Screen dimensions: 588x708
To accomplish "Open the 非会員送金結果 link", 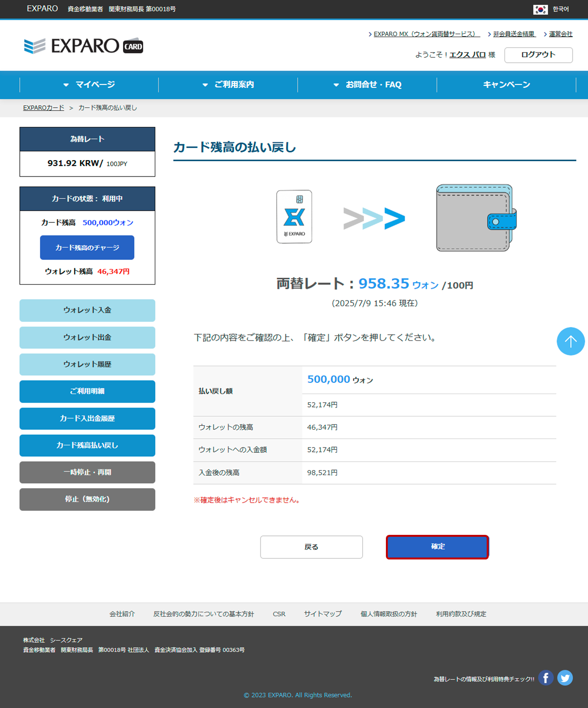I will (514, 34).
